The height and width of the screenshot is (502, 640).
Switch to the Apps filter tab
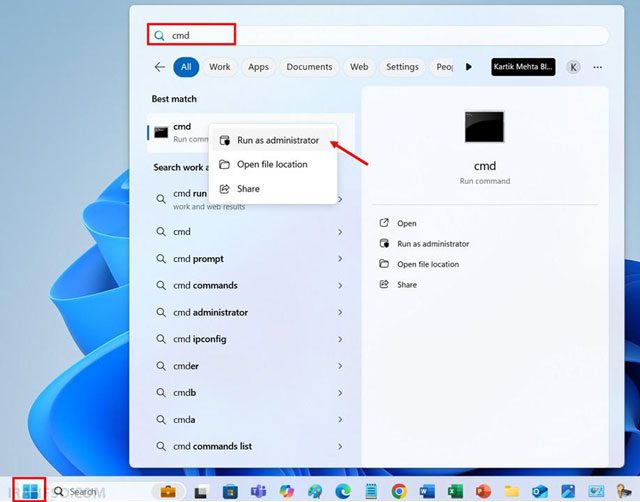click(258, 67)
